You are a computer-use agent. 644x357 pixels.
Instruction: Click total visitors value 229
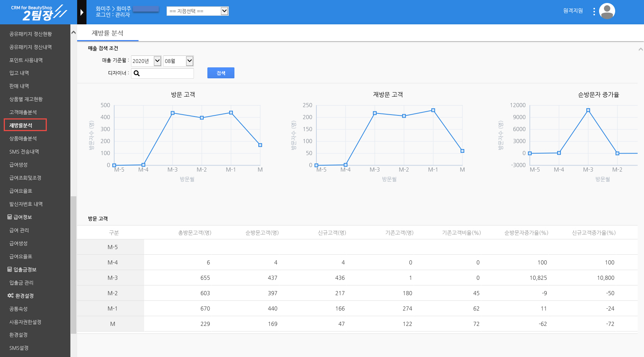(x=205, y=324)
